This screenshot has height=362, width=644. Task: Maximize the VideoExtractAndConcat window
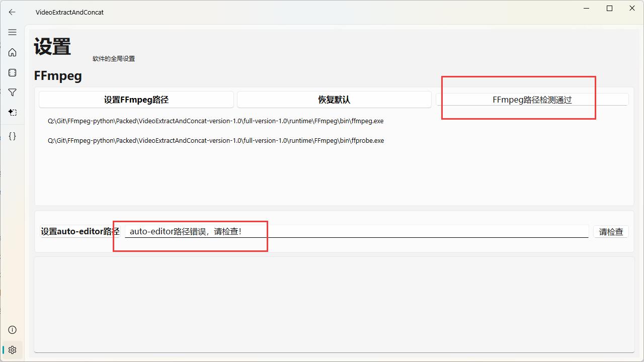(x=609, y=9)
